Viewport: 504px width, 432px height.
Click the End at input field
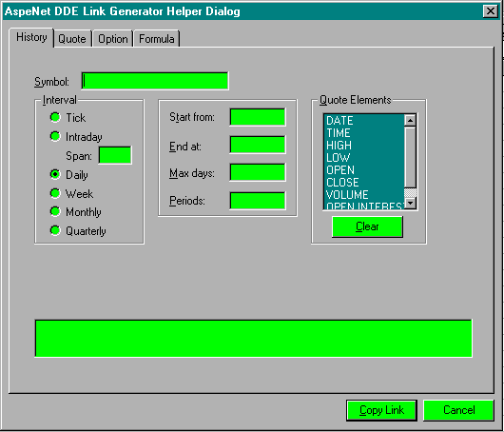258,145
